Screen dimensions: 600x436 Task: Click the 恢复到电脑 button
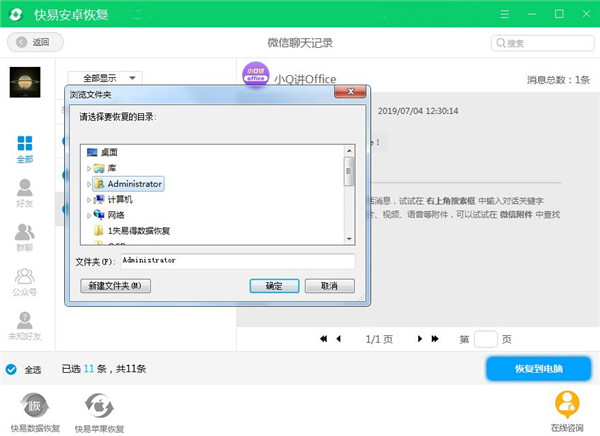point(538,369)
